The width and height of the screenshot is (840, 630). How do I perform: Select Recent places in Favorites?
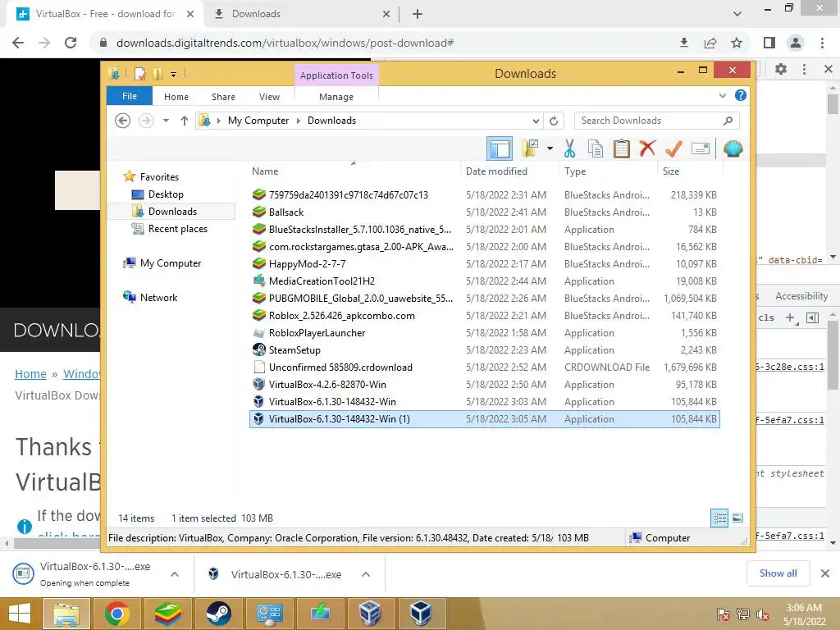point(177,229)
